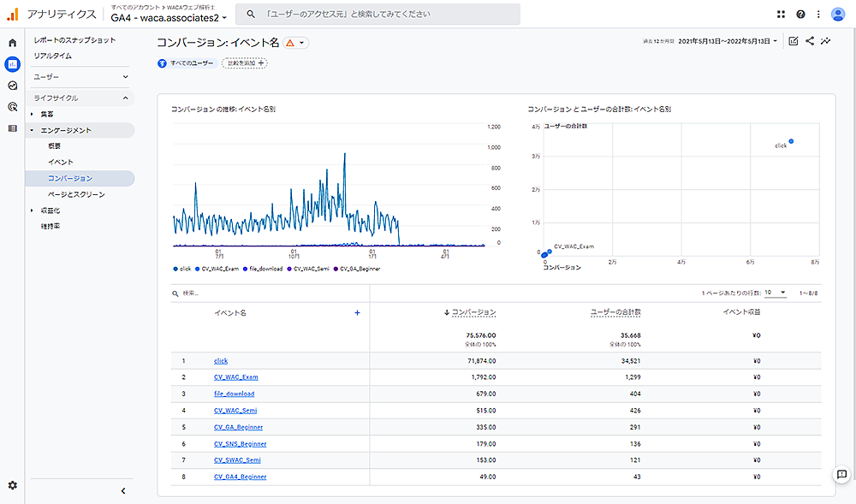Open the Home icon in left rail
This screenshot has width=856, height=504.
coord(12,43)
